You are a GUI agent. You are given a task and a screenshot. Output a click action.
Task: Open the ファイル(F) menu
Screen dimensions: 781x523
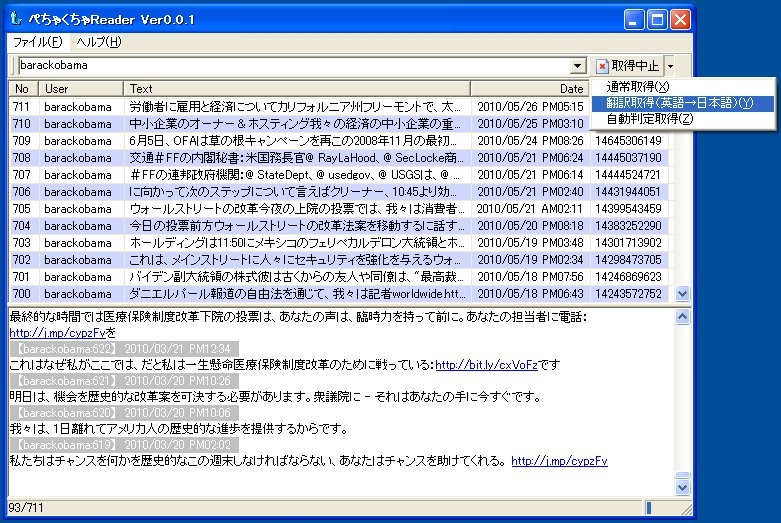click(x=37, y=42)
